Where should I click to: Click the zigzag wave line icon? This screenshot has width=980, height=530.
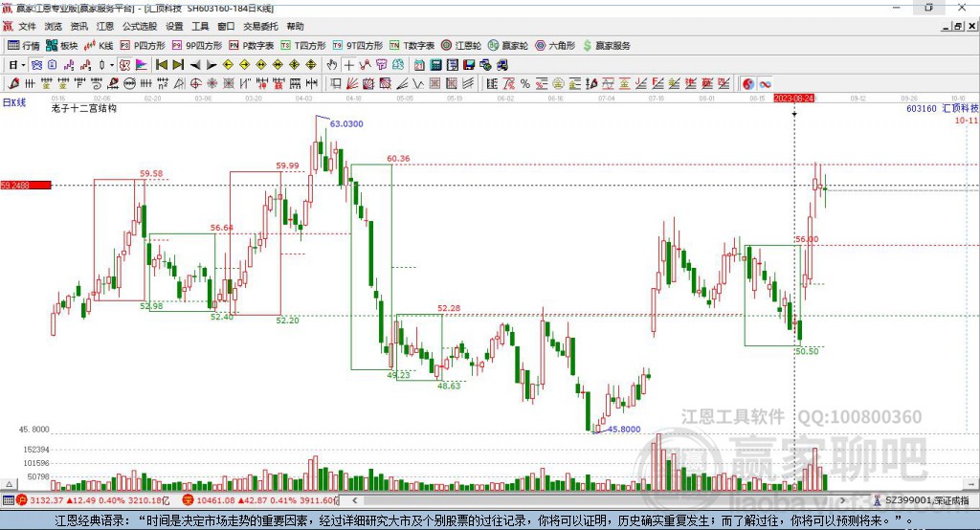click(x=418, y=84)
